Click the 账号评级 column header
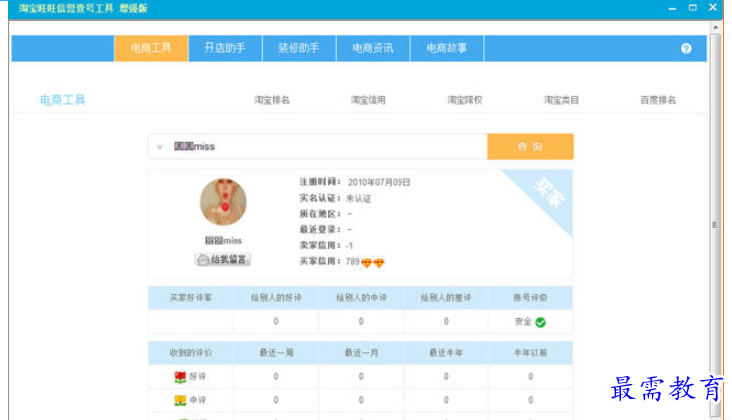Screen dimensions: 732x420 point(530,298)
